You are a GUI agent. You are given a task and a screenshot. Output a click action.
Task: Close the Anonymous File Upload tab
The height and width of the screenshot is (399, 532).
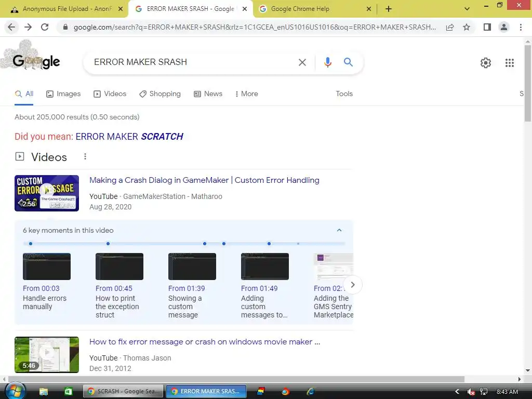(121, 9)
